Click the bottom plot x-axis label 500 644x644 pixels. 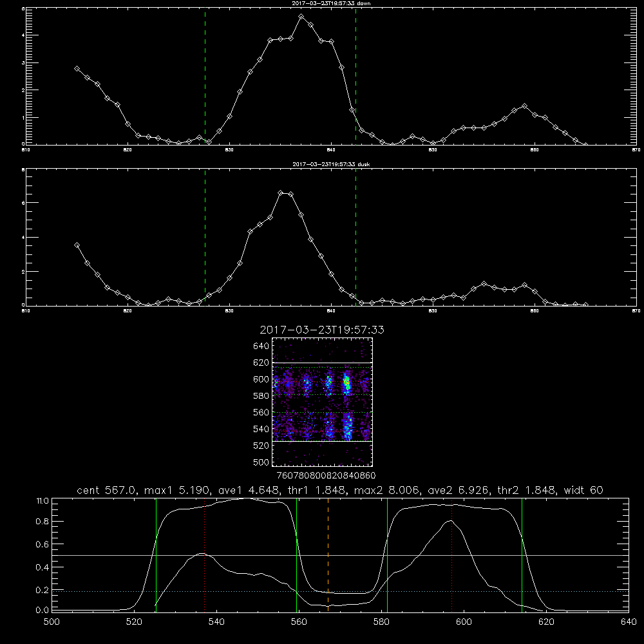coord(52,622)
